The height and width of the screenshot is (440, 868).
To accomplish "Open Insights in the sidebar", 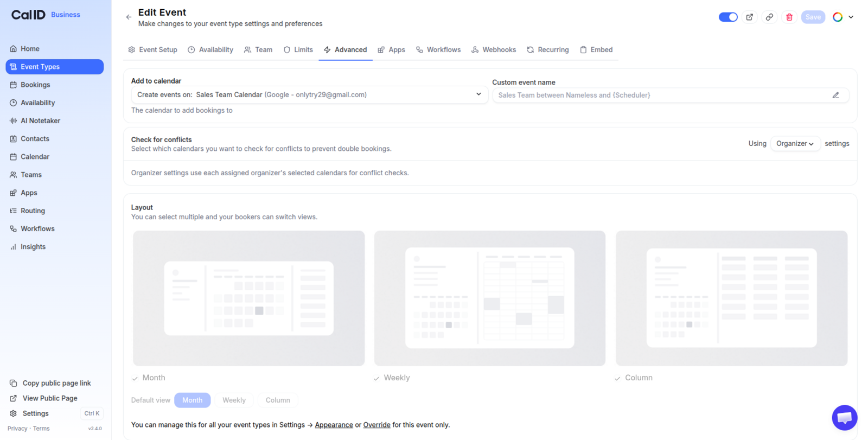I will pos(54,247).
